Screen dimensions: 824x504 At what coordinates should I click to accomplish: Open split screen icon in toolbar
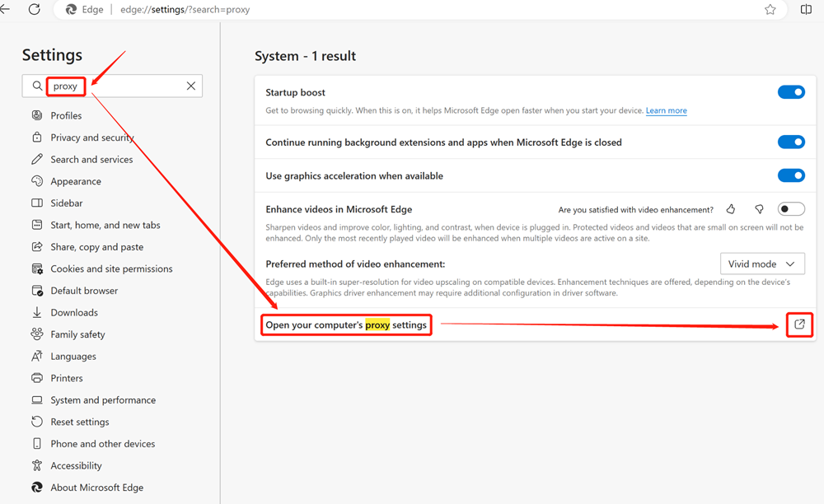coord(806,9)
